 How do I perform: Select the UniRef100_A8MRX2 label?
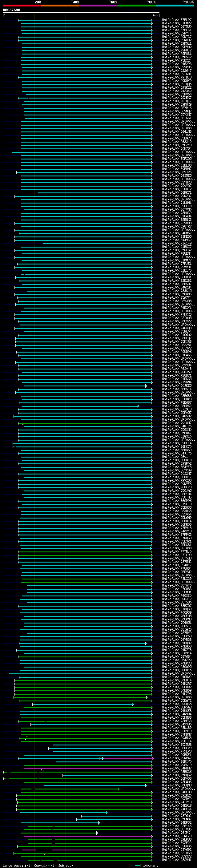coord(177,406)
